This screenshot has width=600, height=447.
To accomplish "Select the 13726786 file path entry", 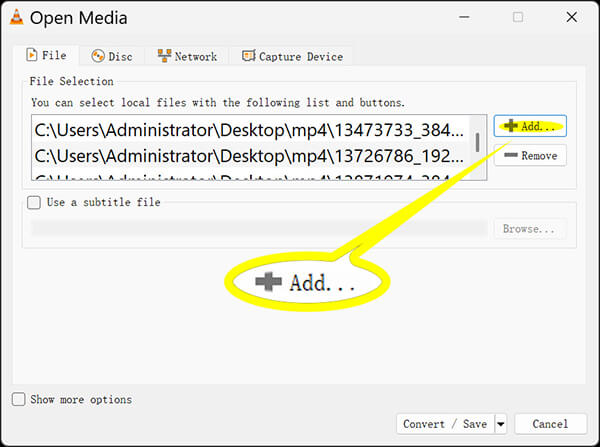I will pos(249,156).
